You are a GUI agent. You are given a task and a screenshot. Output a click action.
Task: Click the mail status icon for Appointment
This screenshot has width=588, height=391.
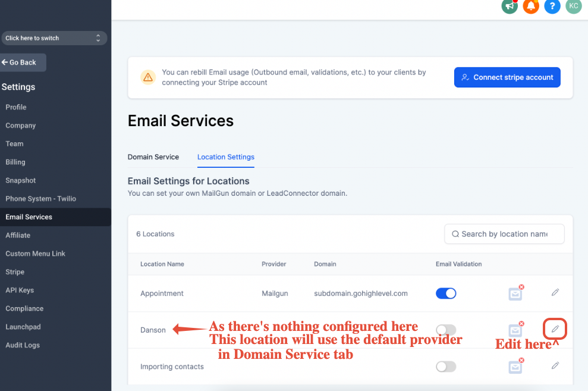pos(515,293)
